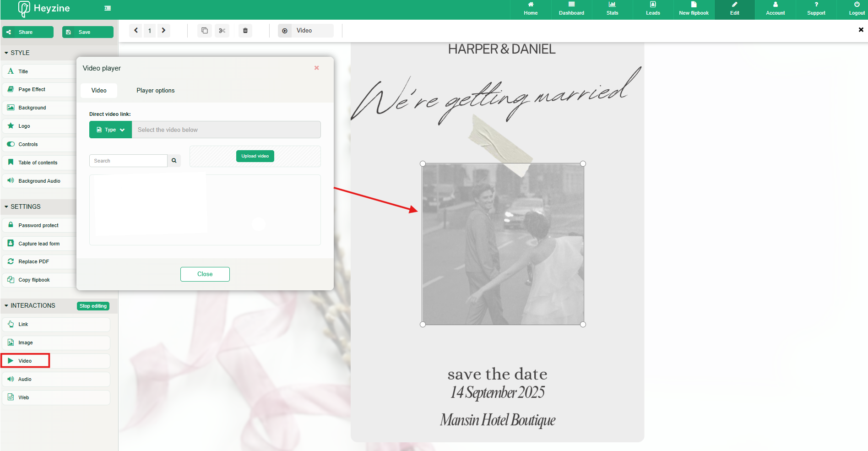Click Logout in top navigation

856,9
